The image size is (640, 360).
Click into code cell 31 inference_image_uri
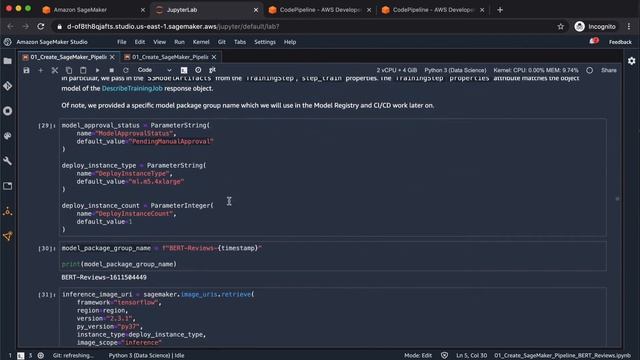[x=333, y=318]
